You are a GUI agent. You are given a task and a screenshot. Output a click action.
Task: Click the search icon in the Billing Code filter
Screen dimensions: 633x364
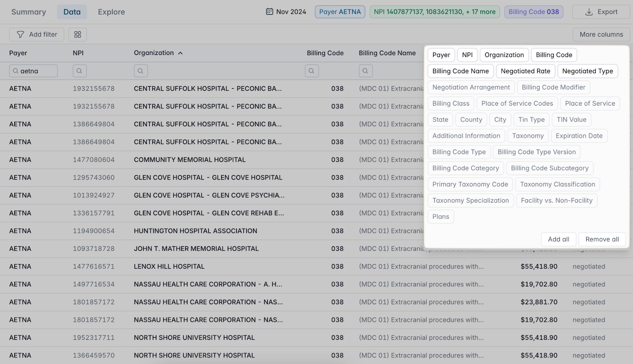311,70
